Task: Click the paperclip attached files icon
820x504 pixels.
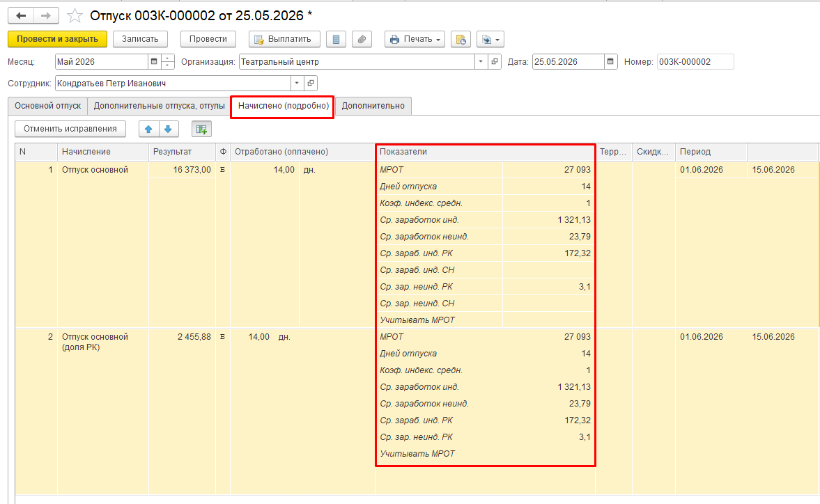Action: tap(362, 39)
